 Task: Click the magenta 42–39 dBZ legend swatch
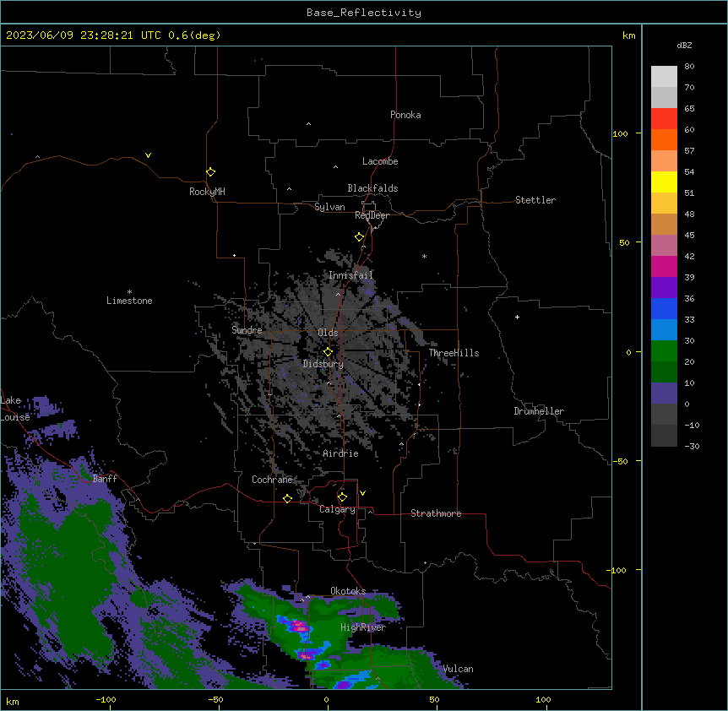[x=664, y=266]
